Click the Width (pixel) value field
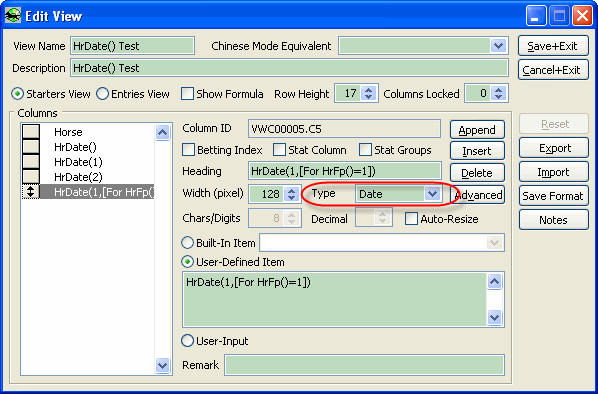This screenshot has height=394, width=598. click(267, 194)
